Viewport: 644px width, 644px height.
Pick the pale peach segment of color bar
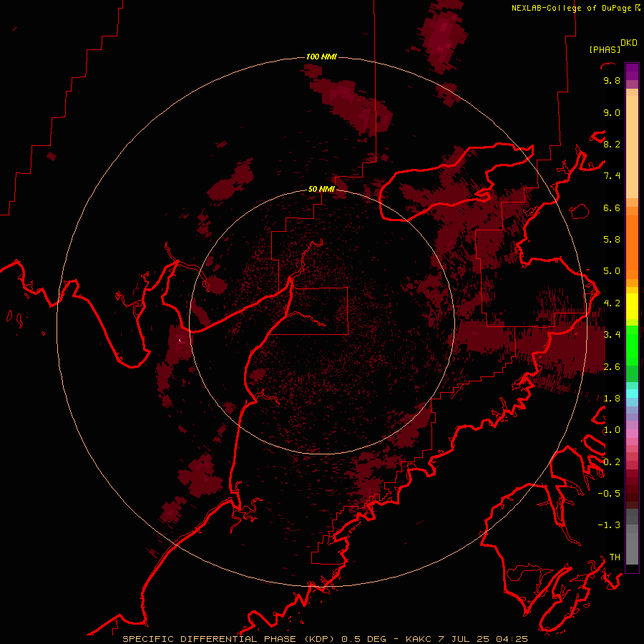(x=632, y=147)
